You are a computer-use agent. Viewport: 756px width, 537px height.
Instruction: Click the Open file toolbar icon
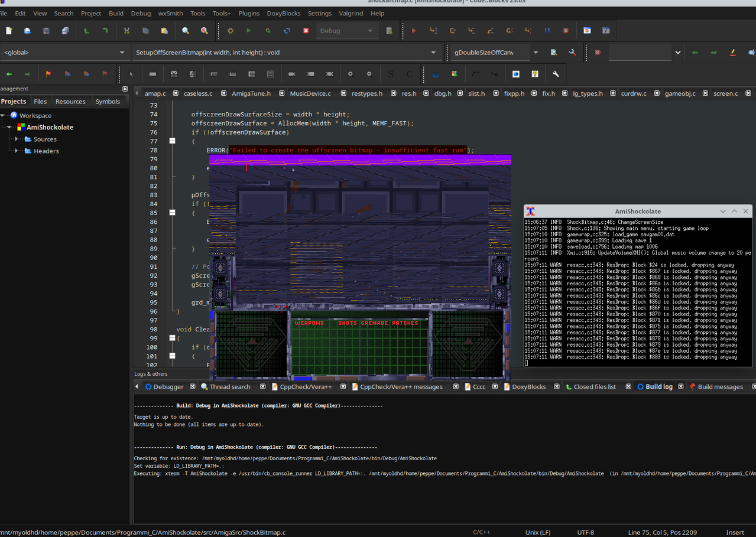(27, 31)
